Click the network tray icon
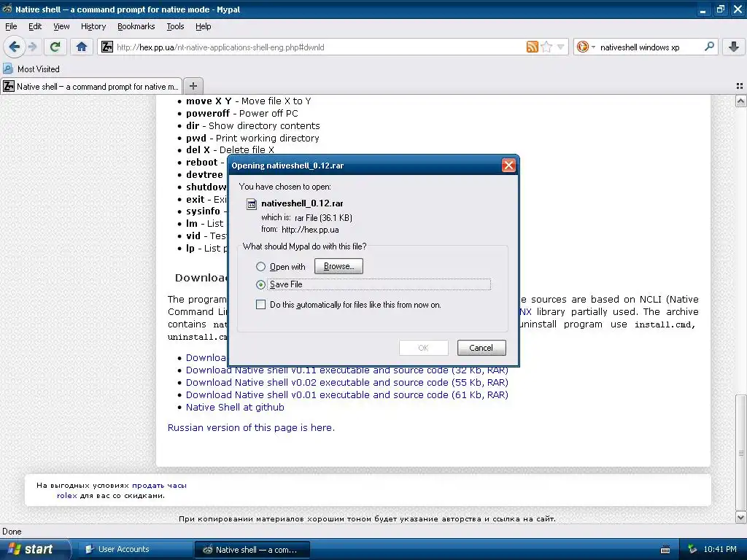747x560 pixels. 692,549
